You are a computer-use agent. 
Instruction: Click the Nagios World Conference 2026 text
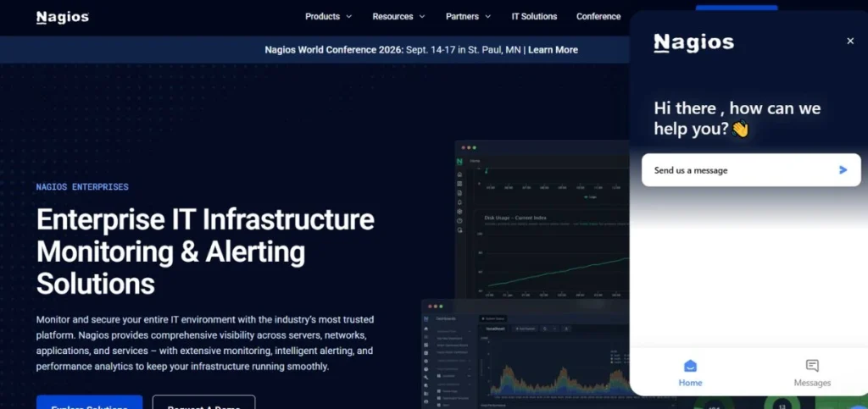click(x=334, y=50)
